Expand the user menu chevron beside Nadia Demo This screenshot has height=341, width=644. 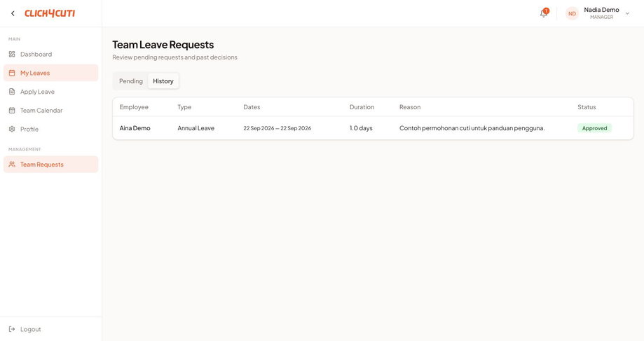[627, 13]
